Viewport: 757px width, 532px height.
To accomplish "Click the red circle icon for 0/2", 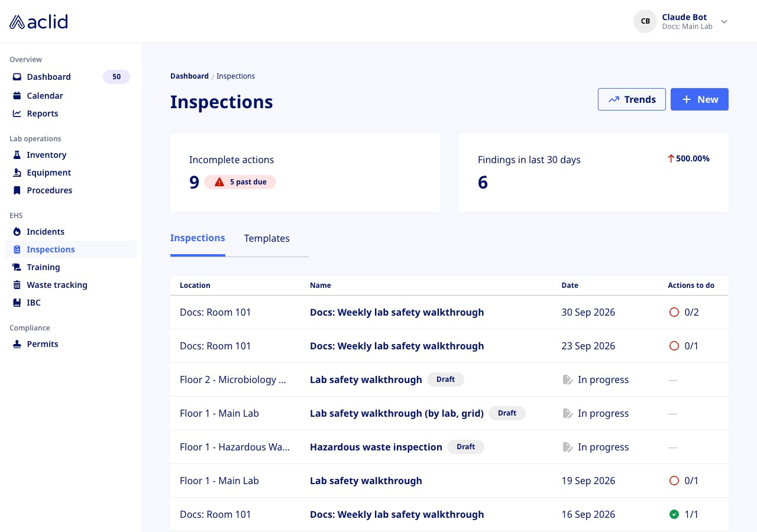I will [x=674, y=312].
